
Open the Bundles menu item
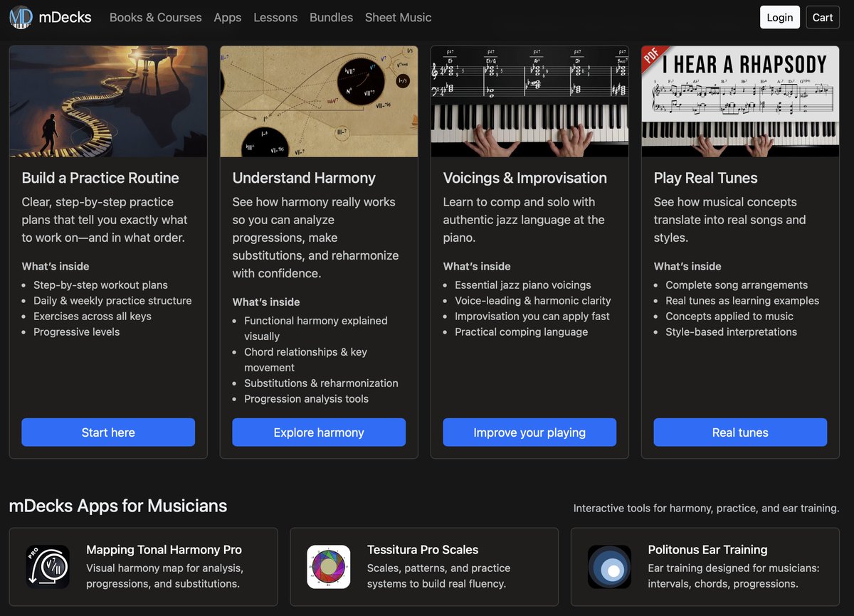tap(331, 17)
